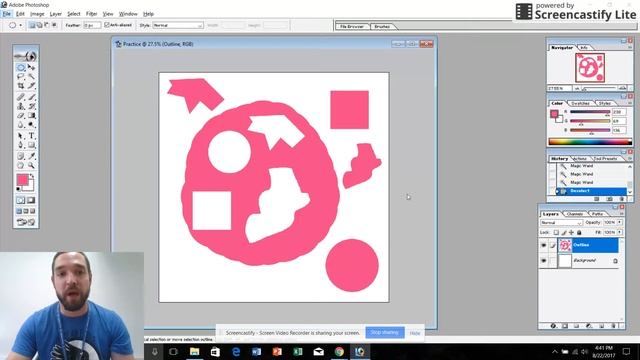Viewport: 640px width, 360px height.
Task: Select the Pen tool in toolbox
Action: [21, 145]
